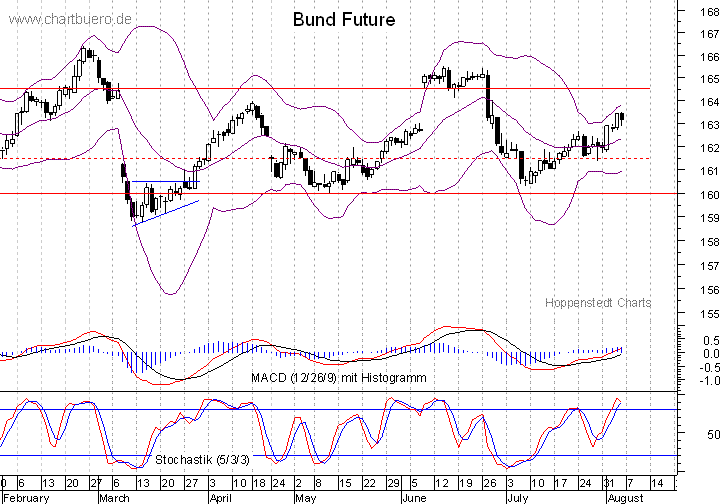Select the June month label

(x=416, y=498)
